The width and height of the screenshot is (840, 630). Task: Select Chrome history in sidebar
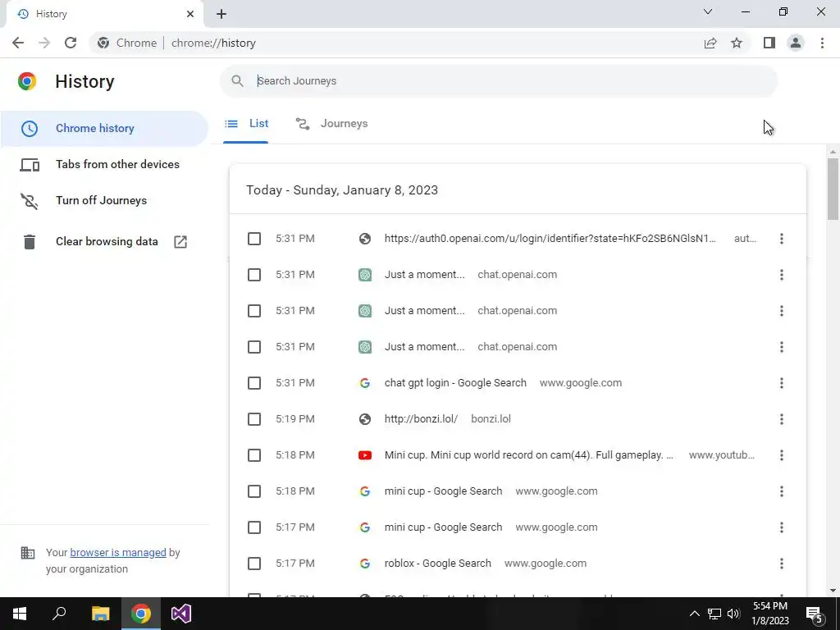click(x=104, y=129)
